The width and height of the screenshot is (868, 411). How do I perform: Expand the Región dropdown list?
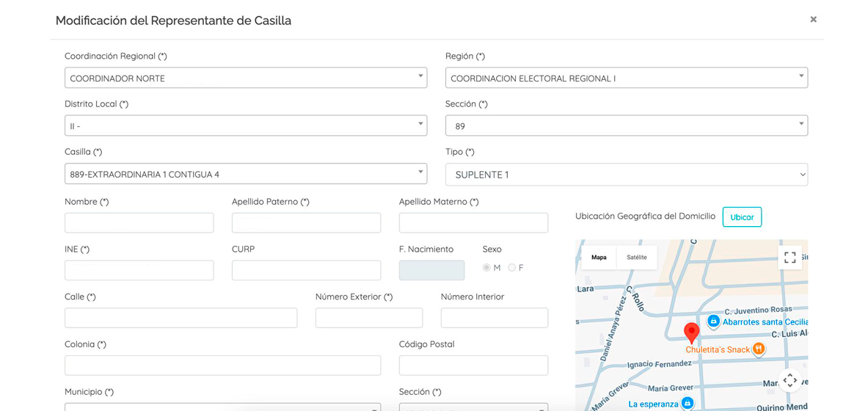626,78
